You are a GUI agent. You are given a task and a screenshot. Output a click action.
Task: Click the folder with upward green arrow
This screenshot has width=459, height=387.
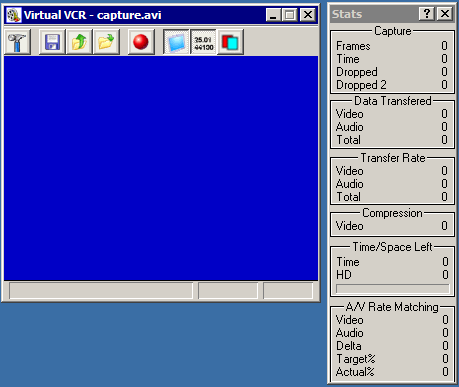coord(79,42)
